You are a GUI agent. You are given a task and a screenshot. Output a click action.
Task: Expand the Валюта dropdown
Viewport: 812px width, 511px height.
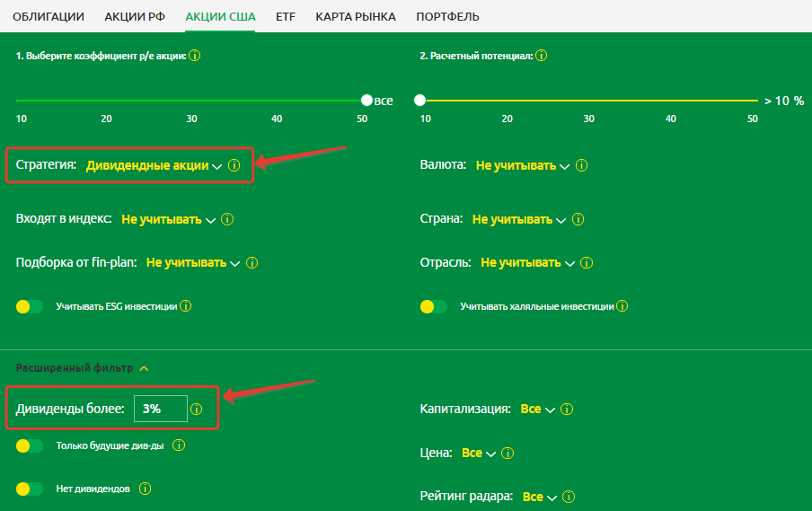(522, 166)
